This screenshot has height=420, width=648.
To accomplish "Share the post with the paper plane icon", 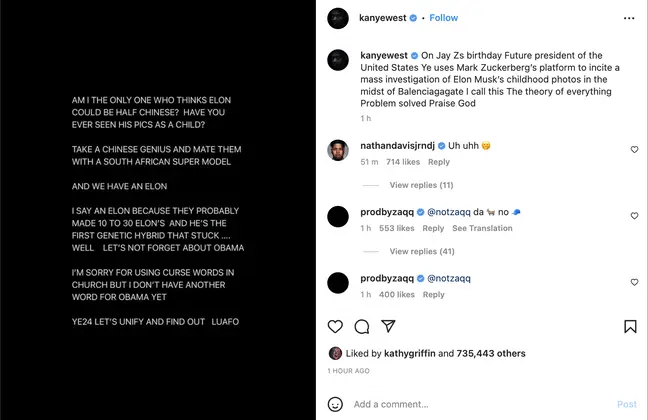I will tap(388, 327).
